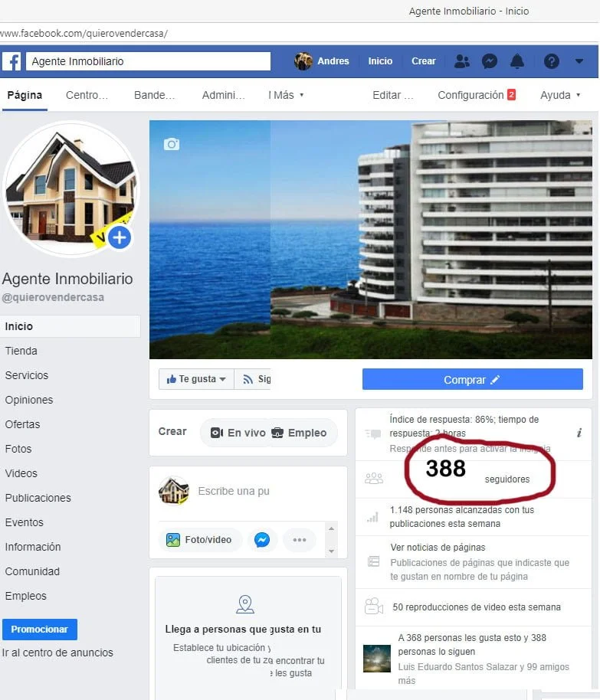Click the help question mark icon

(551, 61)
